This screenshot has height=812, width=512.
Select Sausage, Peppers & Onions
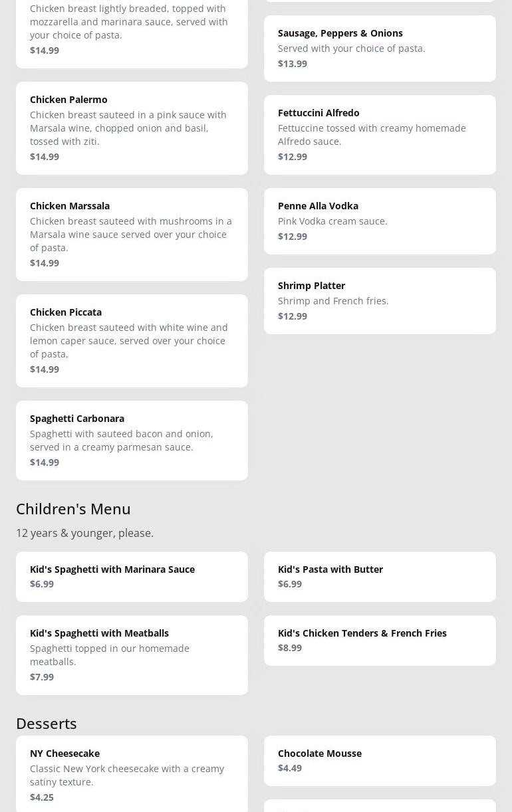(x=380, y=48)
